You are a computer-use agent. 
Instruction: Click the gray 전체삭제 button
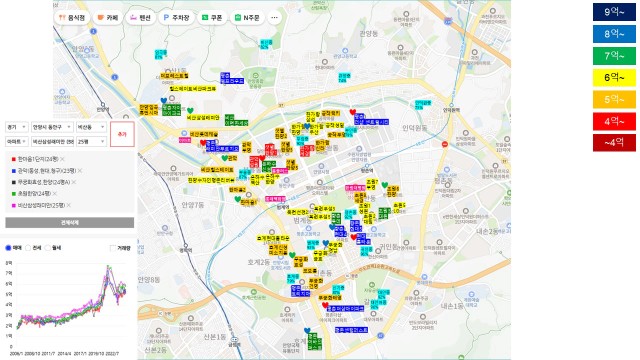[x=69, y=222]
